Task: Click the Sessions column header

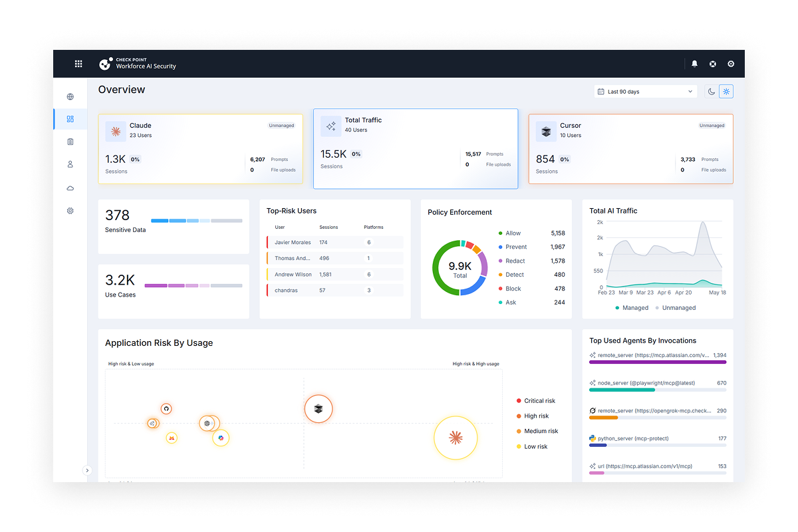Action: [x=329, y=227]
